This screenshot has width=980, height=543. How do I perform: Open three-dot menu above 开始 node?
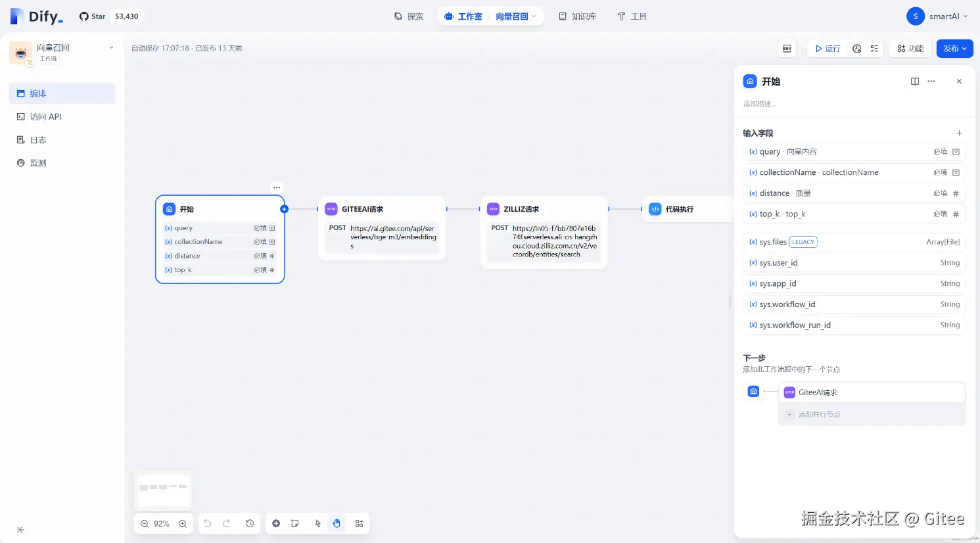click(277, 187)
